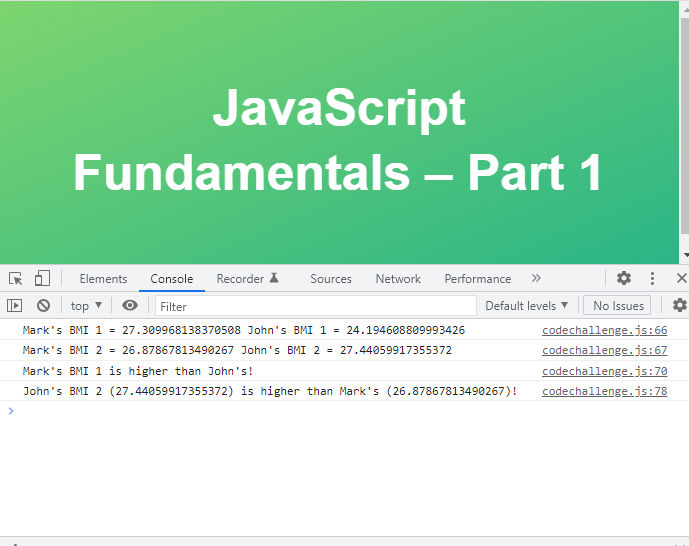
Task: Switch to the Network tab
Action: tap(398, 279)
